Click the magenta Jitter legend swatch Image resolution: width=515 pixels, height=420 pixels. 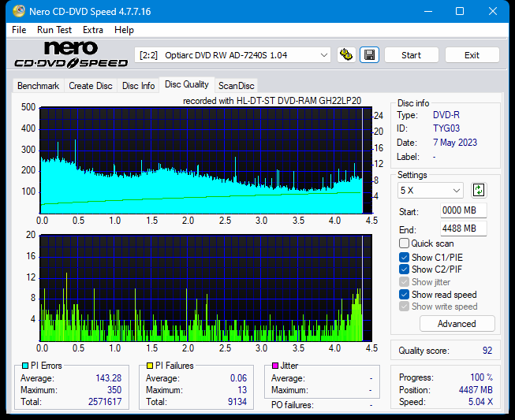pyautogui.click(x=275, y=366)
